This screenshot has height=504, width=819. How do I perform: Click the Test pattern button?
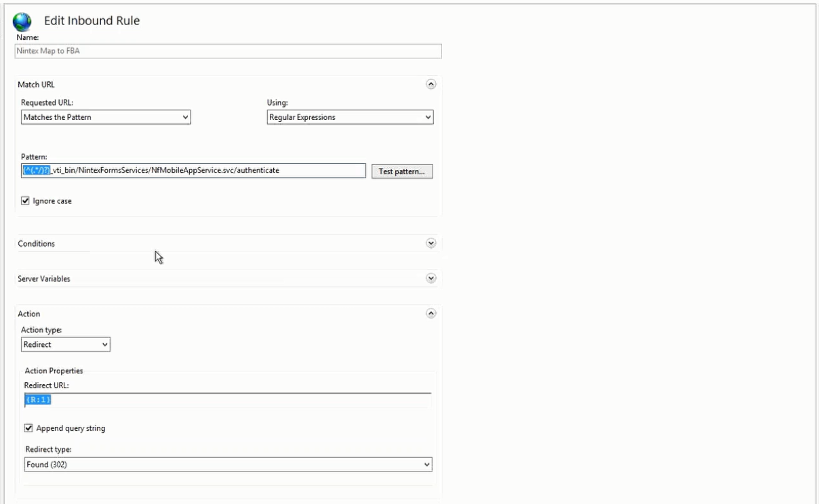click(x=402, y=171)
